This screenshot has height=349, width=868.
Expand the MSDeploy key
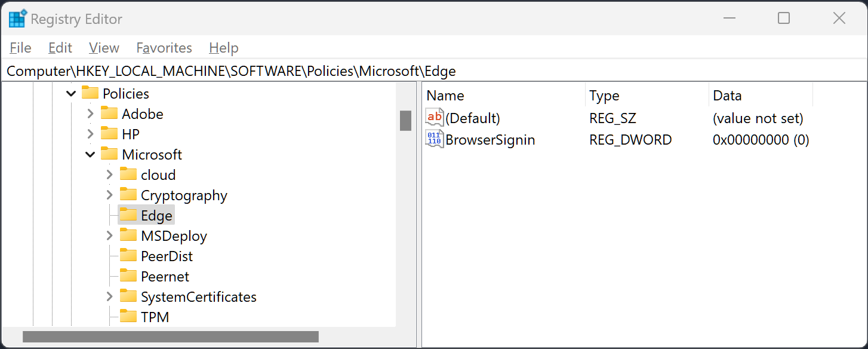[109, 235]
